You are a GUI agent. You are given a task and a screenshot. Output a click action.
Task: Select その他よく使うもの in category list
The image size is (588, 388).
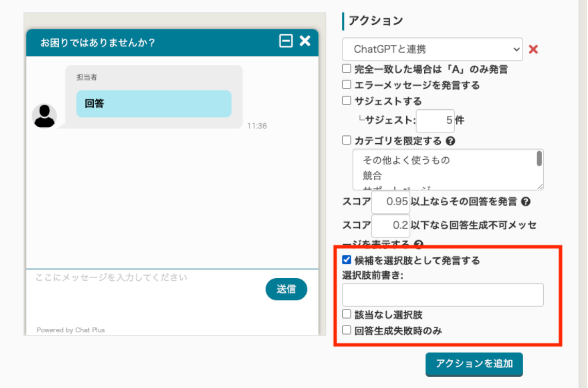click(406, 160)
